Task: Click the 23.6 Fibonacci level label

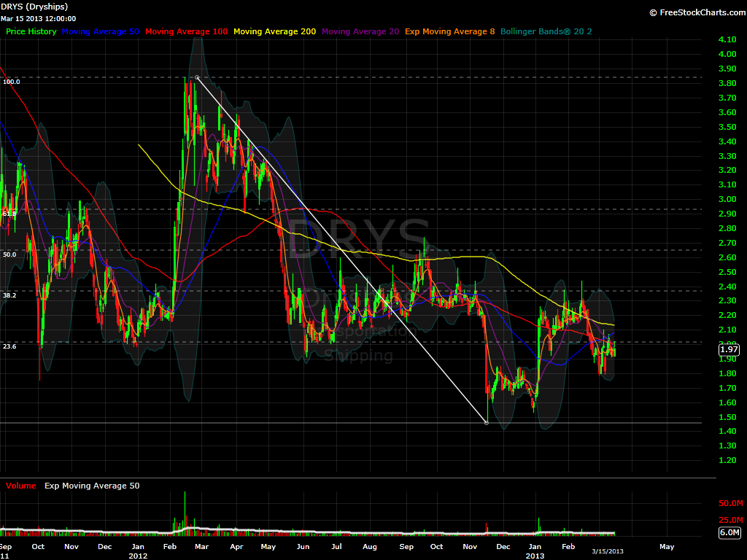Action: click(9, 347)
